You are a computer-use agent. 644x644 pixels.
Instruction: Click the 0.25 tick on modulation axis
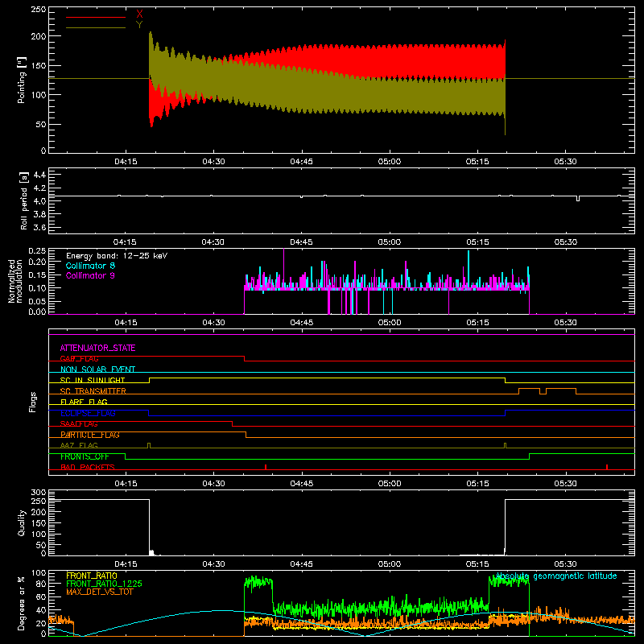[37, 251]
